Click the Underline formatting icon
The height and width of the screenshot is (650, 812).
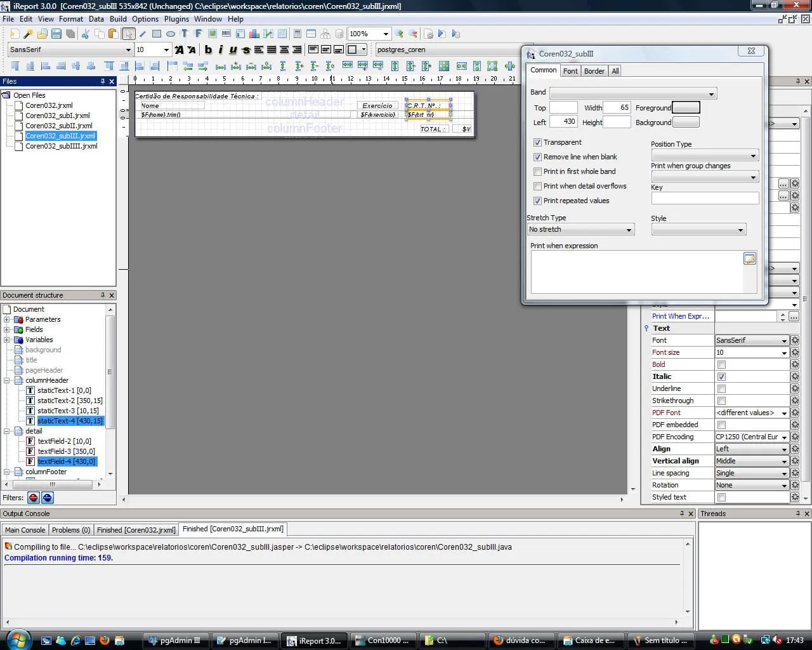click(x=233, y=50)
